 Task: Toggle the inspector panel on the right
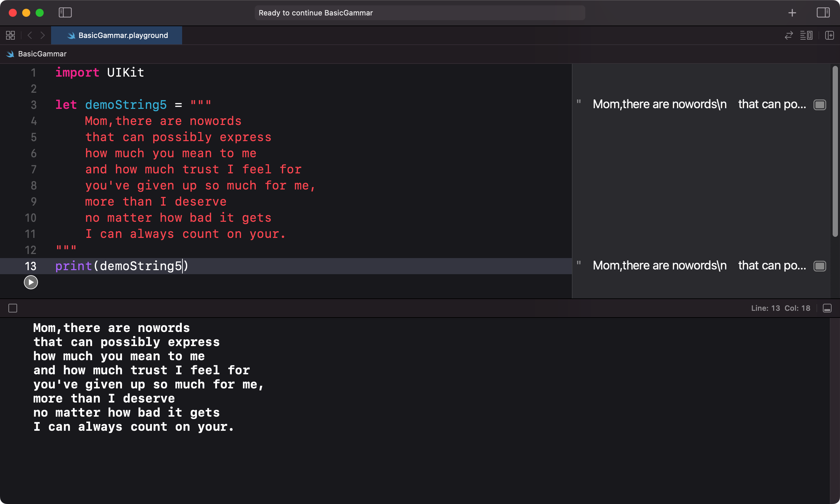coord(823,12)
